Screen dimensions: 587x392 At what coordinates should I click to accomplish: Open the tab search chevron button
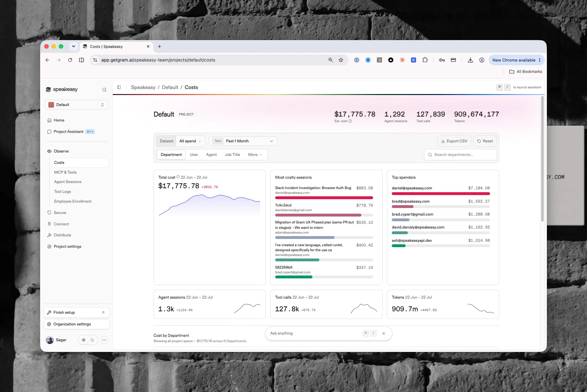pyautogui.click(x=74, y=46)
